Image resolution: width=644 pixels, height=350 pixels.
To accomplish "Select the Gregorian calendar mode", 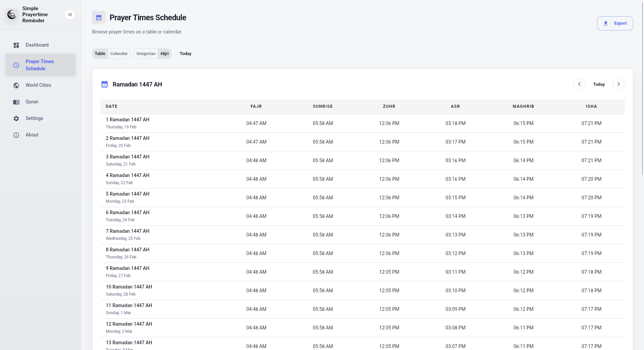I will (146, 54).
